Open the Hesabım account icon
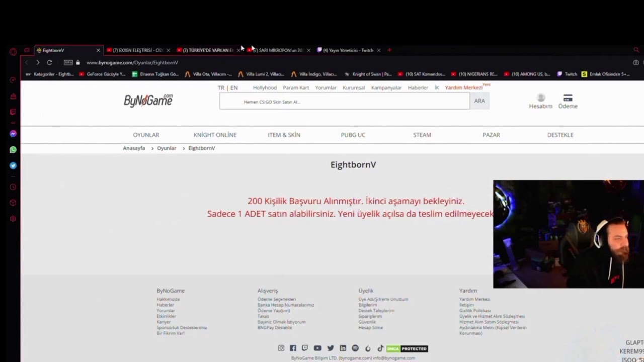The width and height of the screenshot is (644, 362). [x=541, y=101]
